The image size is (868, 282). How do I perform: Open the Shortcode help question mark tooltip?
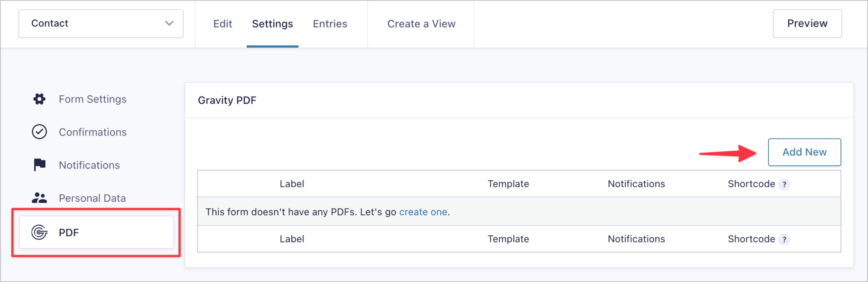click(785, 184)
